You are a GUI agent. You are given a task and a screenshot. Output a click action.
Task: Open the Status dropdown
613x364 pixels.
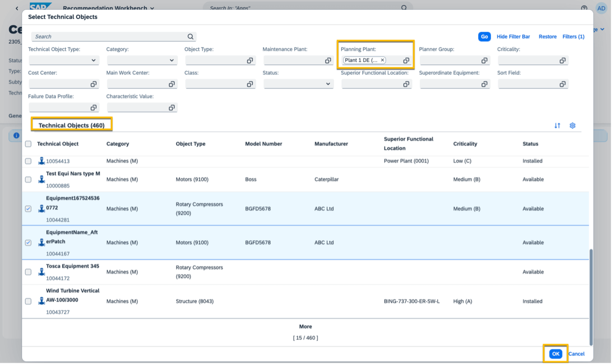327,84
